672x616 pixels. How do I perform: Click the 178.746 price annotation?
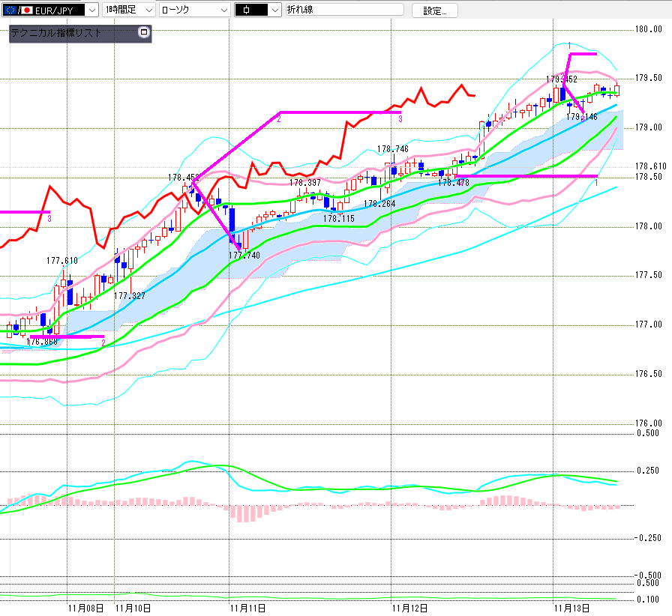pos(392,149)
